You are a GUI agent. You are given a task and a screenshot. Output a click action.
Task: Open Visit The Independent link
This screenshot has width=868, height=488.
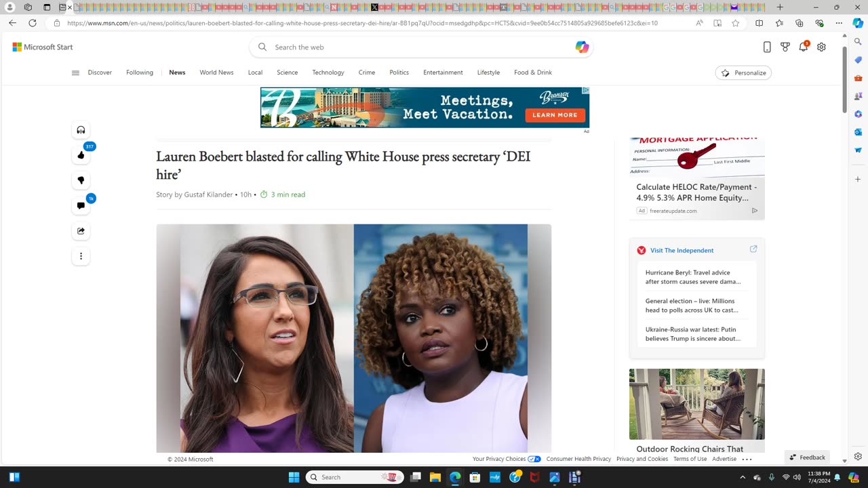pyautogui.click(x=682, y=250)
